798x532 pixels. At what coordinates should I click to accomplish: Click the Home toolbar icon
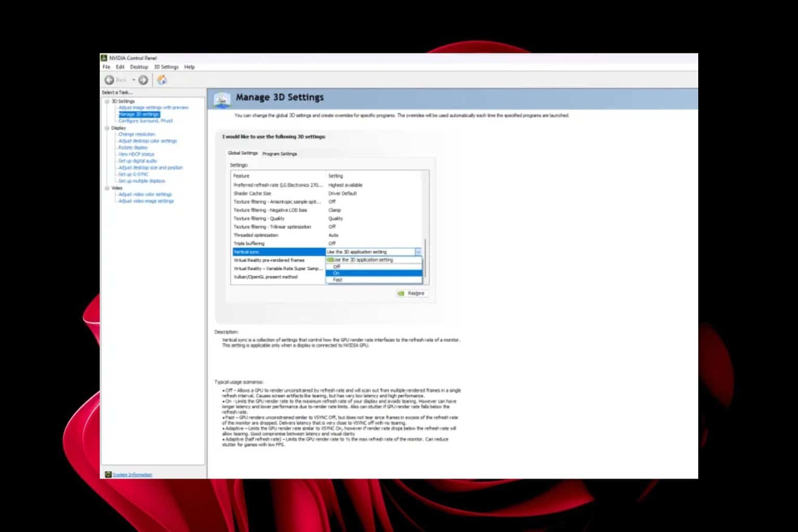coord(162,80)
